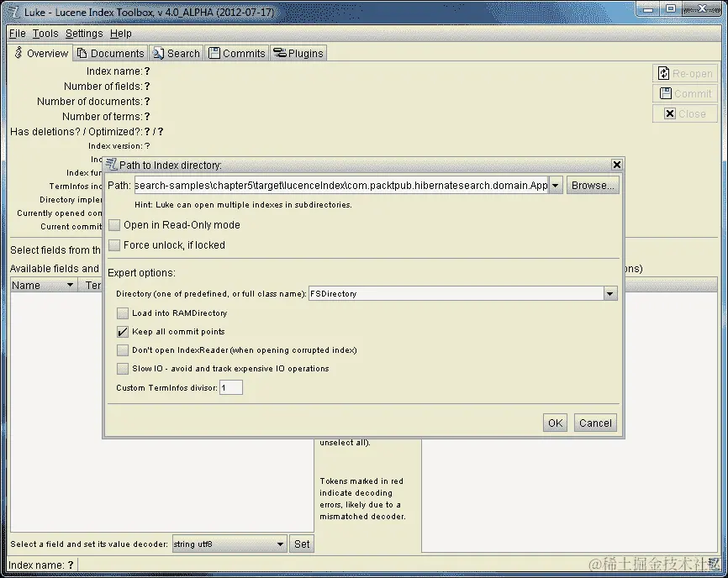The image size is (728, 578).
Task: Click the Close X icon in side panel
Action: (669, 113)
